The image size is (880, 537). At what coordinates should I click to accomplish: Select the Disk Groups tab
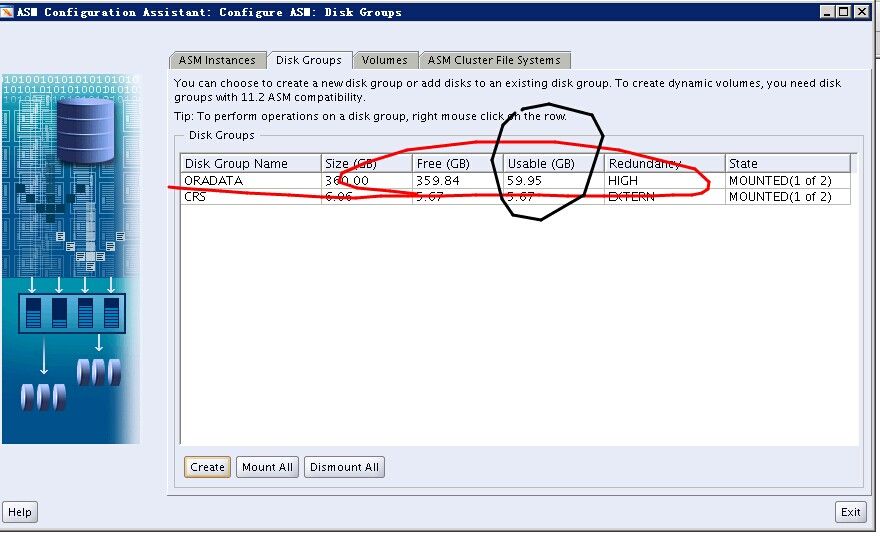pos(309,60)
